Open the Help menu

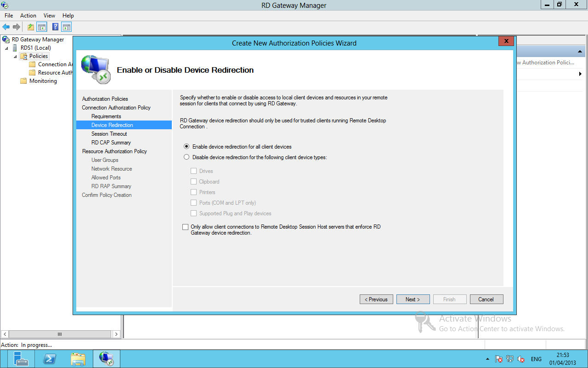[x=68, y=16]
